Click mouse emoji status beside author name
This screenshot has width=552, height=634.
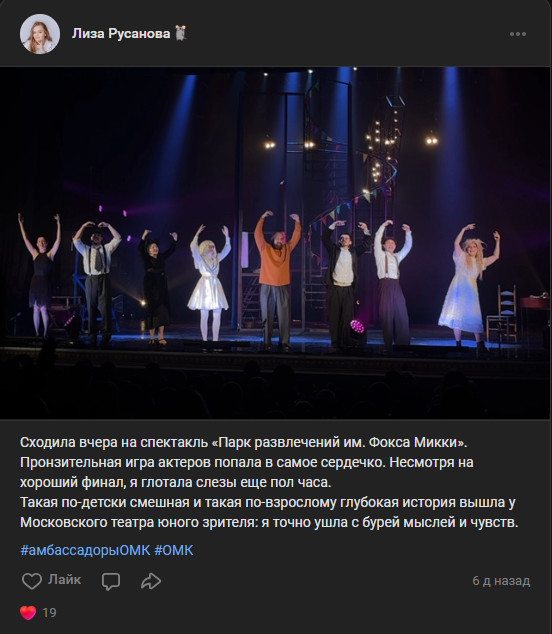181,33
